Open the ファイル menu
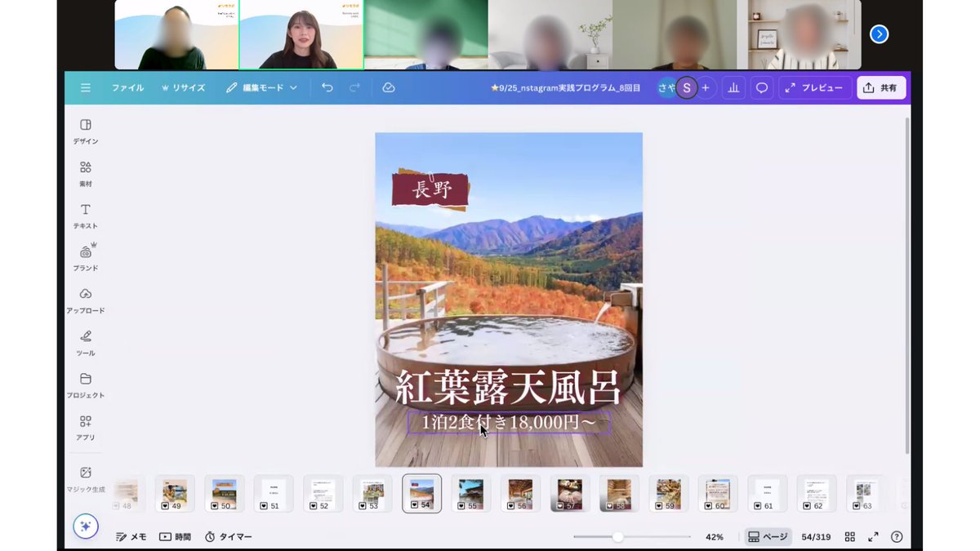 tap(127, 87)
